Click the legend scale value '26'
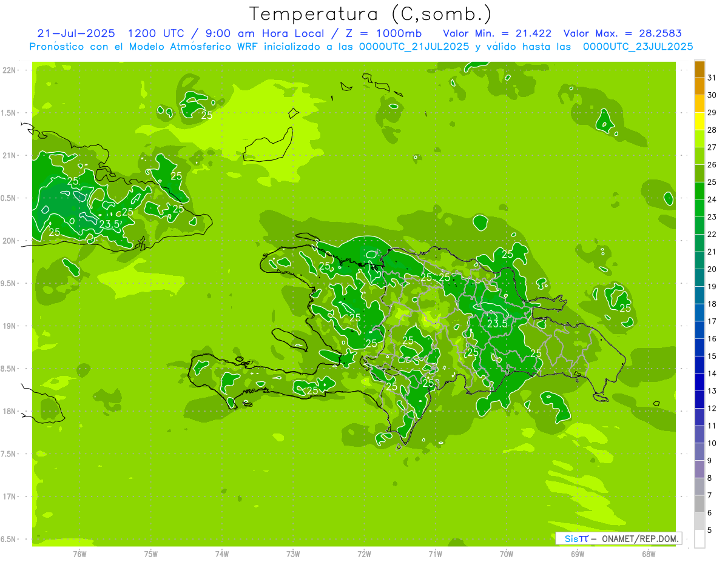The width and height of the screenshot is (728, 562). 712,164
